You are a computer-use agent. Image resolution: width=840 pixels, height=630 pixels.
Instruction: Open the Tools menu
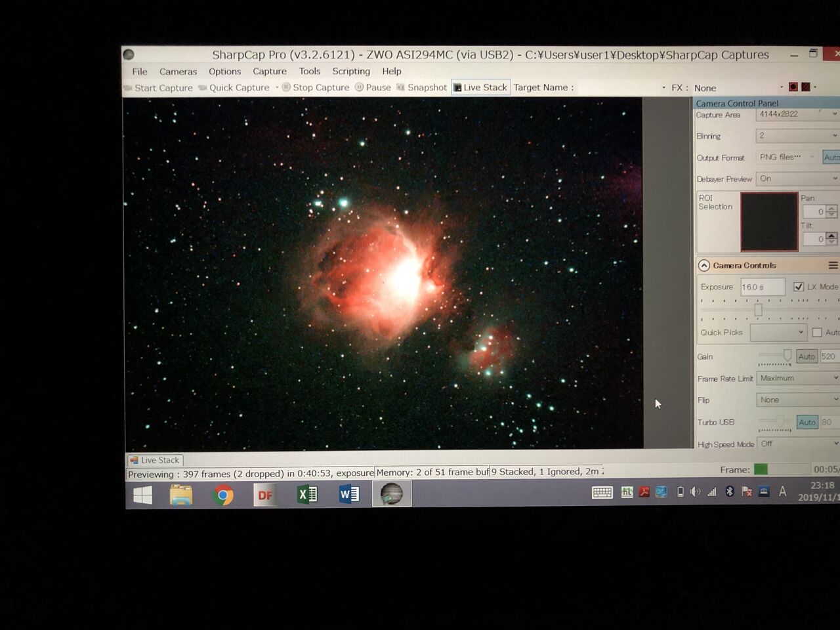[x=310, y=71]
